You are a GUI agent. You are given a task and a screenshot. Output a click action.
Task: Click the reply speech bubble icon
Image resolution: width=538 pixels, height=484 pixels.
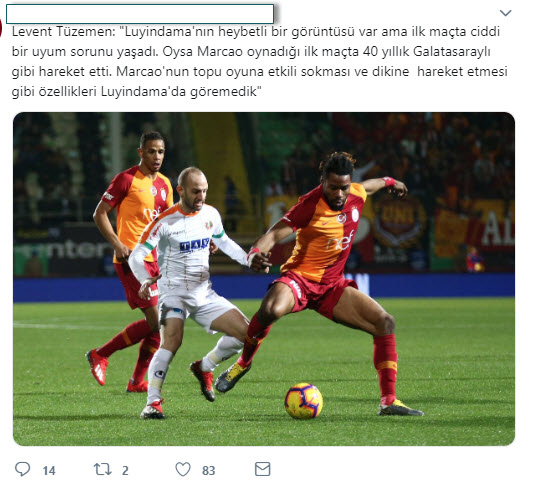(23, 469)
